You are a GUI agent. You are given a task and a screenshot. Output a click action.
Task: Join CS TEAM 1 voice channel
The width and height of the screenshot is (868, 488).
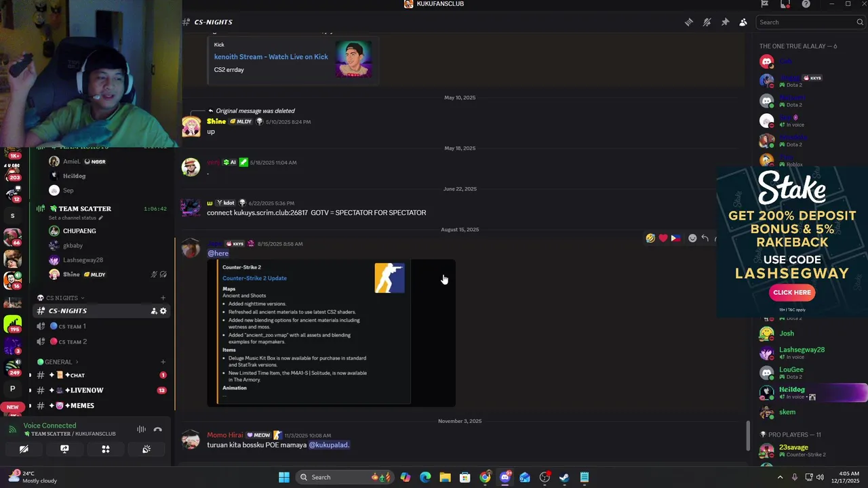(x=102, y=327)
